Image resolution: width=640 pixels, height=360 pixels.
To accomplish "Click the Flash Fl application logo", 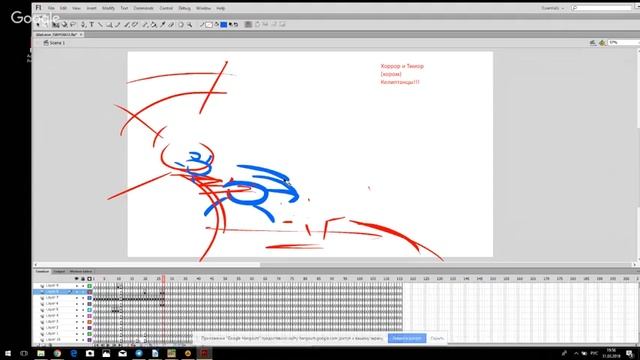I will tap(38, 8).
